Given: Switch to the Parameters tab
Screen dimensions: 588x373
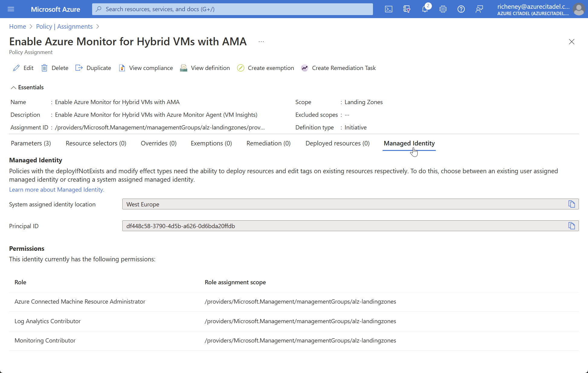Looking at the screenshot, I should point(31,143).
